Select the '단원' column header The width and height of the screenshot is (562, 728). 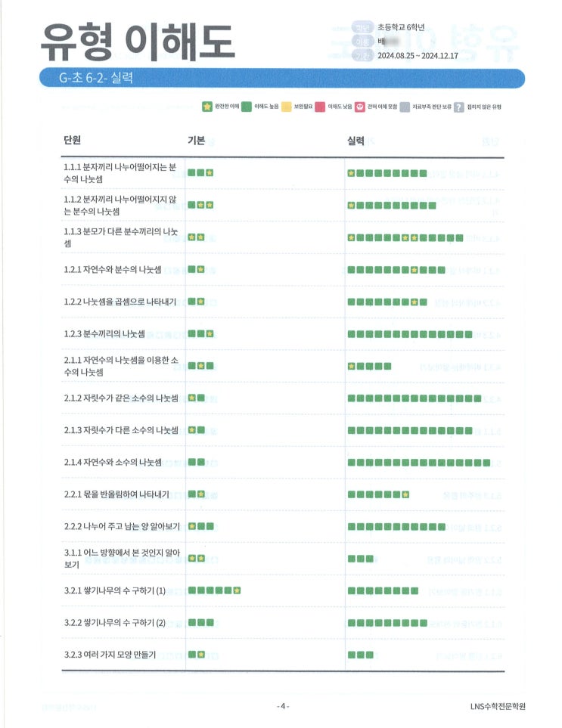(x=73, y=141)
